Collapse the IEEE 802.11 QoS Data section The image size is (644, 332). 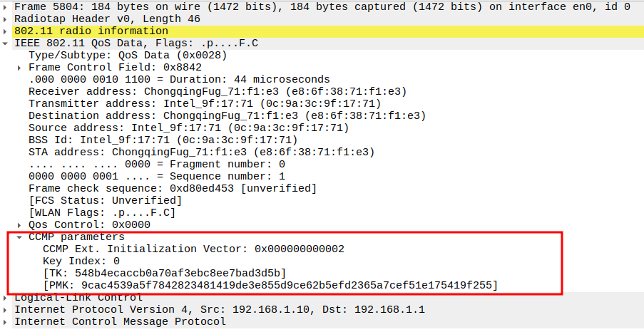(x=6, y=43)
